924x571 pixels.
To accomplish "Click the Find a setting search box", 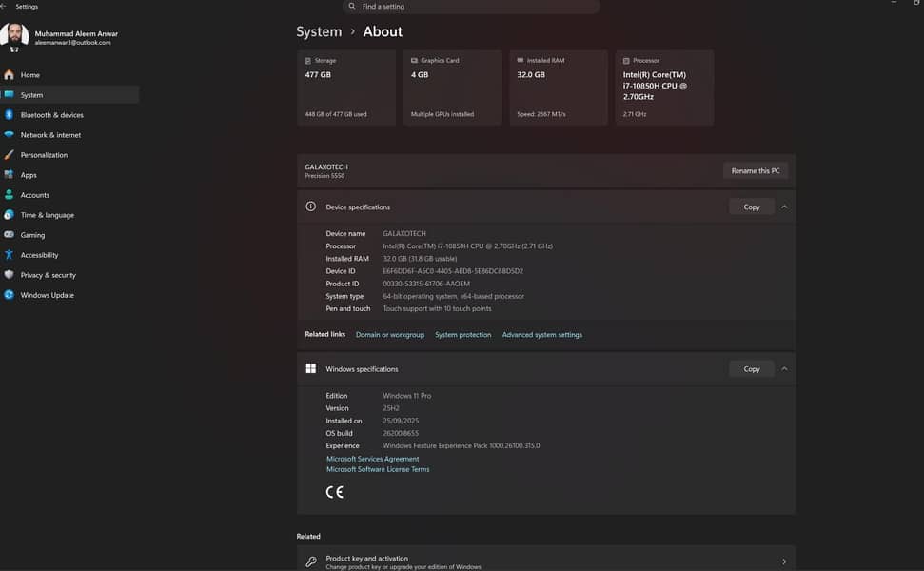I will click(471, 7).
